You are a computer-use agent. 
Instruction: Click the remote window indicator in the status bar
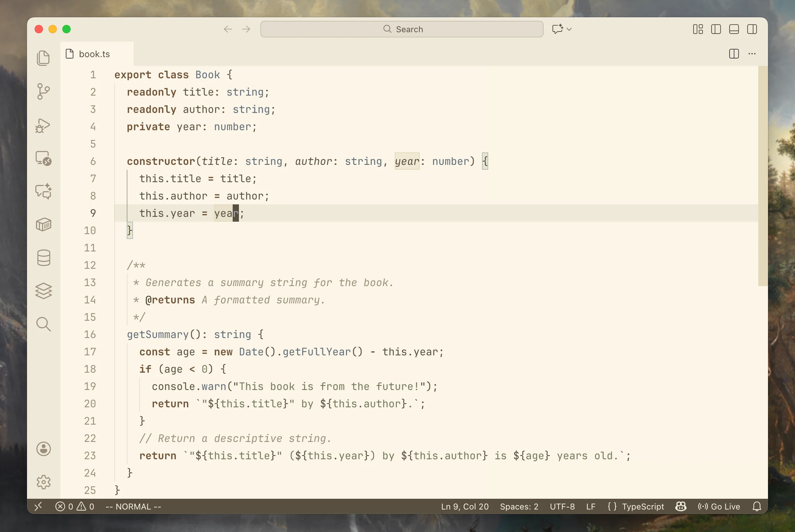(x=38, y=506)
